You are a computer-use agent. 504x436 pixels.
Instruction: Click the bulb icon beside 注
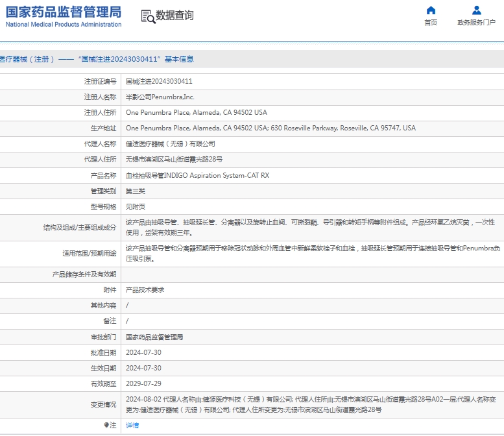tap(106, 425)
